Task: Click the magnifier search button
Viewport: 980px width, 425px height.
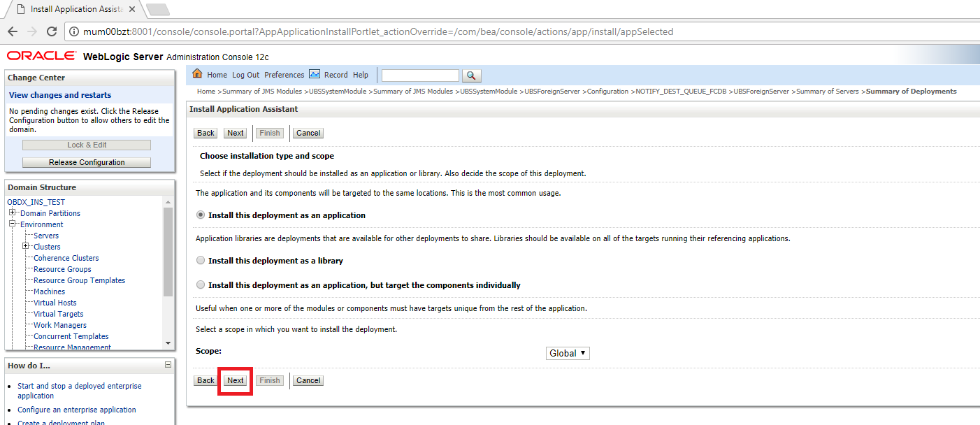Action: click(x=472, y=75)
